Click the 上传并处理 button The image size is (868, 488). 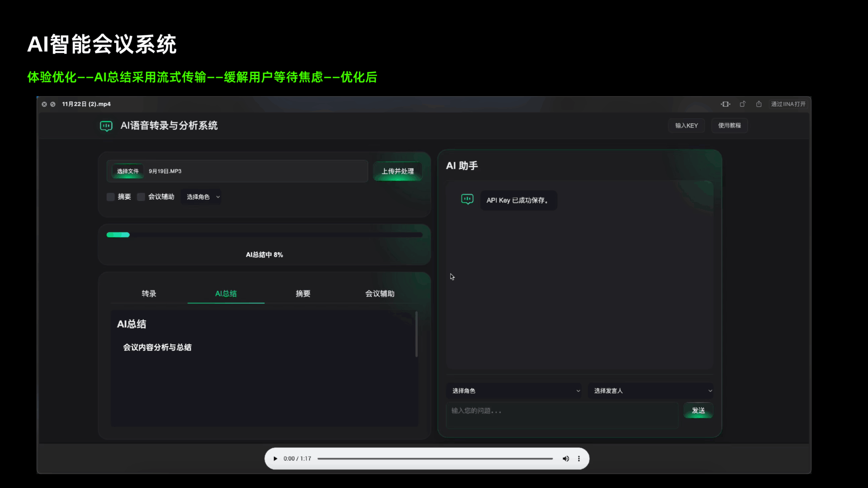point(397,171)
